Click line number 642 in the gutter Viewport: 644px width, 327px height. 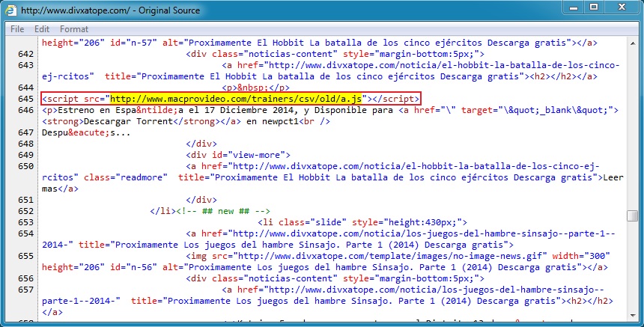pyautogui.click(x=25, y=54)
